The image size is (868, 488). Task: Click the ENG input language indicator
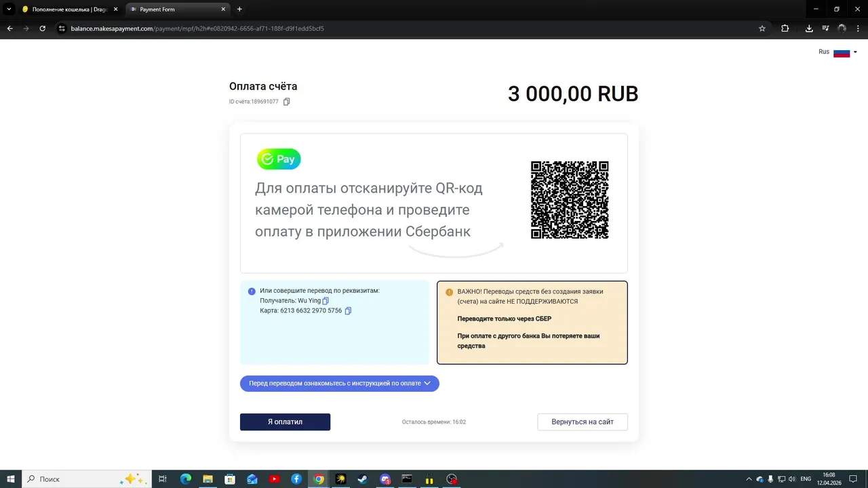pyautogui.click(x=806, y=479)
